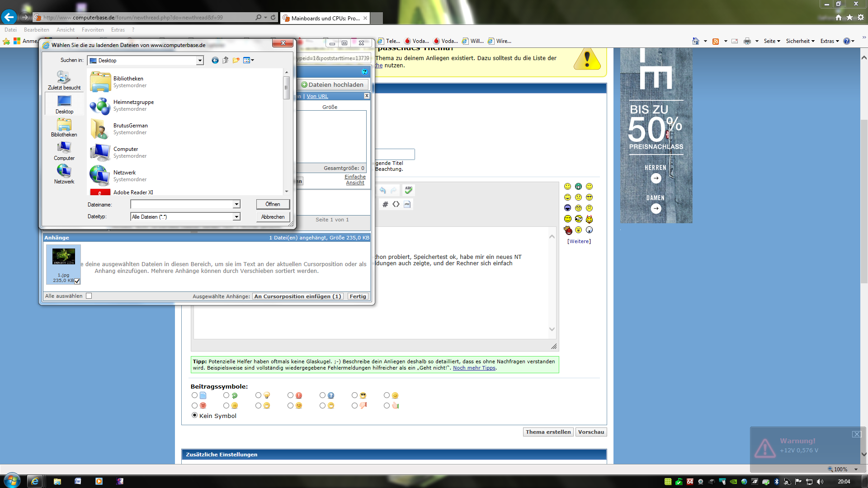
Task: Select the Netzwerk shortcut in places sidebar
Action: point(64,174)
